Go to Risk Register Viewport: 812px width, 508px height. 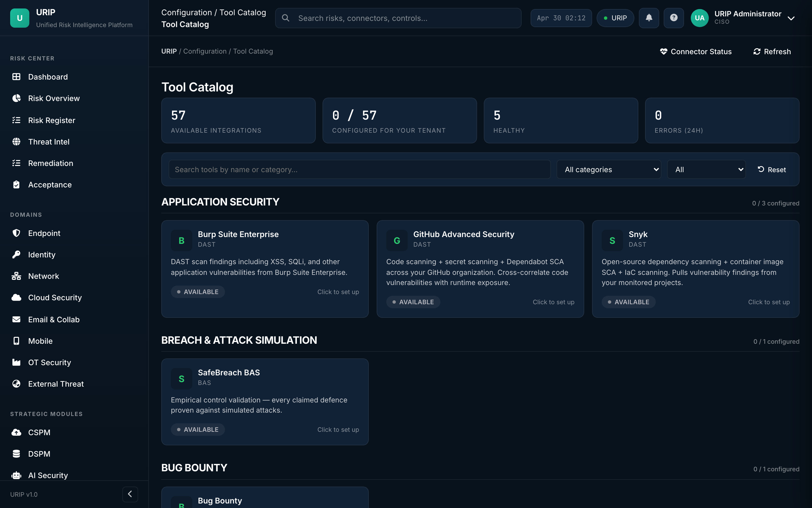tap(74, 120)
